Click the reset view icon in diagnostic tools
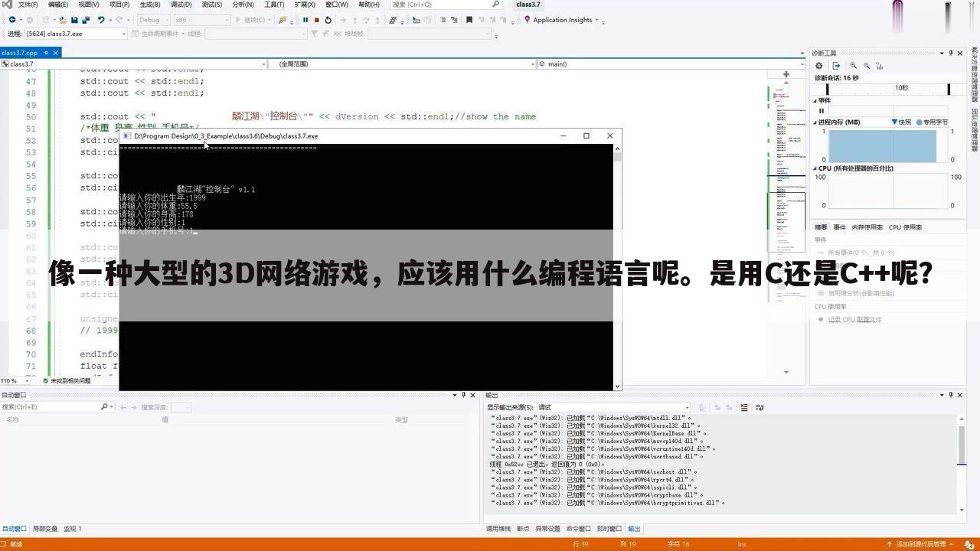This screenshot has width=980, height=551. point(879,66)
